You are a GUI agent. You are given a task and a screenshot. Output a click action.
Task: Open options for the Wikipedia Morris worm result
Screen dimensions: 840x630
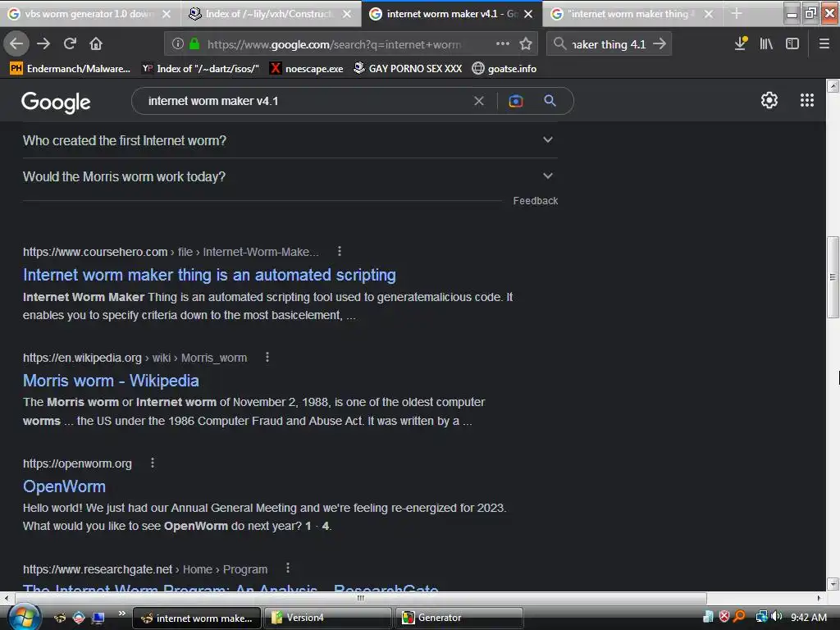[x=267, y=358]
